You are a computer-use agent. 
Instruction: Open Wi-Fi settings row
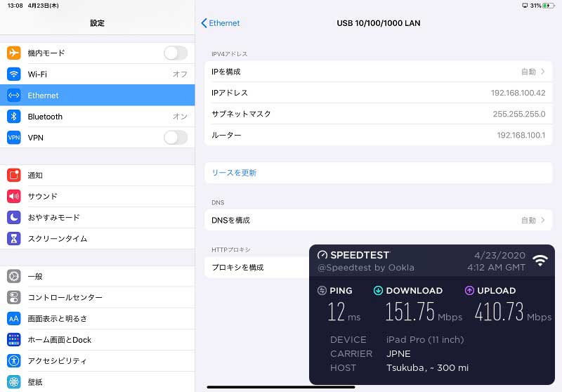[98, 74]
